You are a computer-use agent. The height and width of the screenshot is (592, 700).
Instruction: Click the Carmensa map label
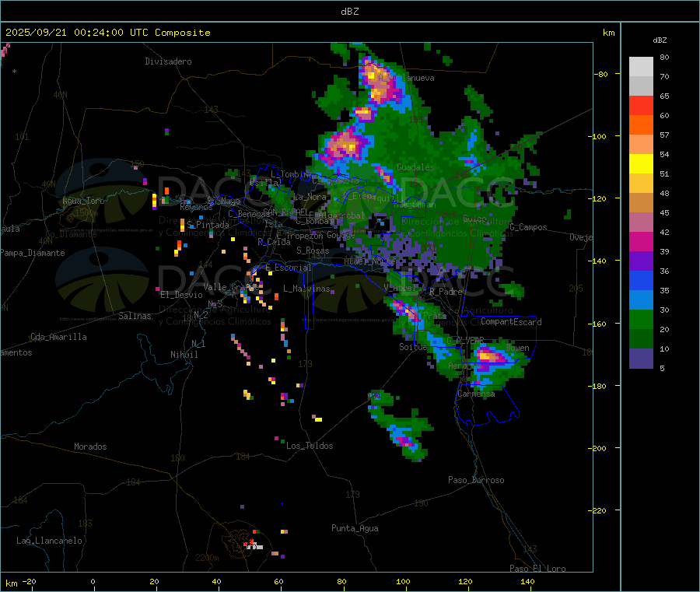click(x=476, y=394)
